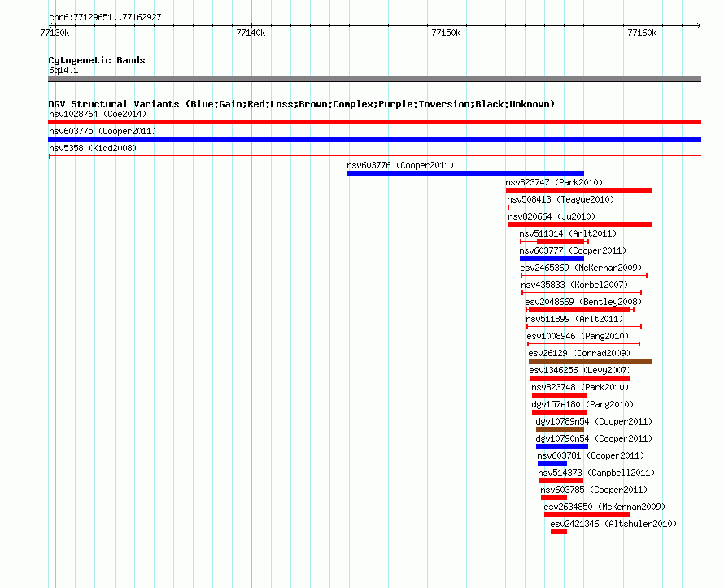Click nsv603785 (Cooper2011) label
Screen dimensions: 724x588
click(x=594, y=490)
